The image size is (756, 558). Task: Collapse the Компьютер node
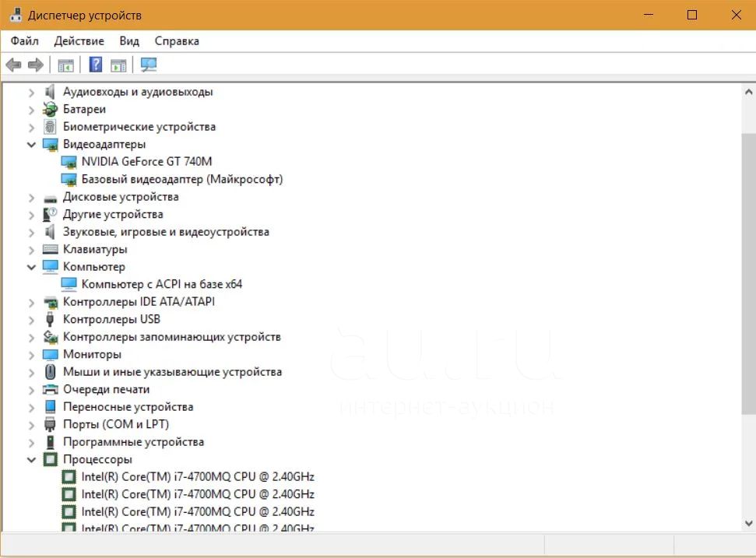click(31, 267)
